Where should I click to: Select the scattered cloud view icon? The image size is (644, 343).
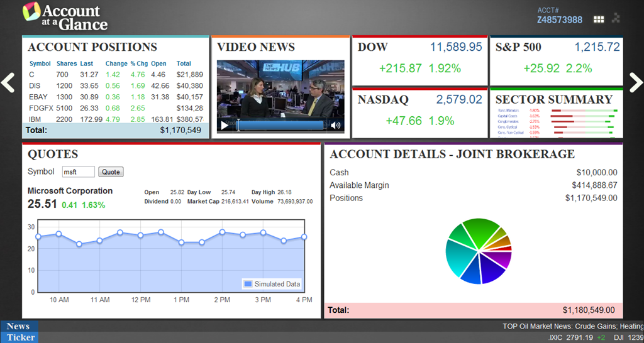[616, 18]
